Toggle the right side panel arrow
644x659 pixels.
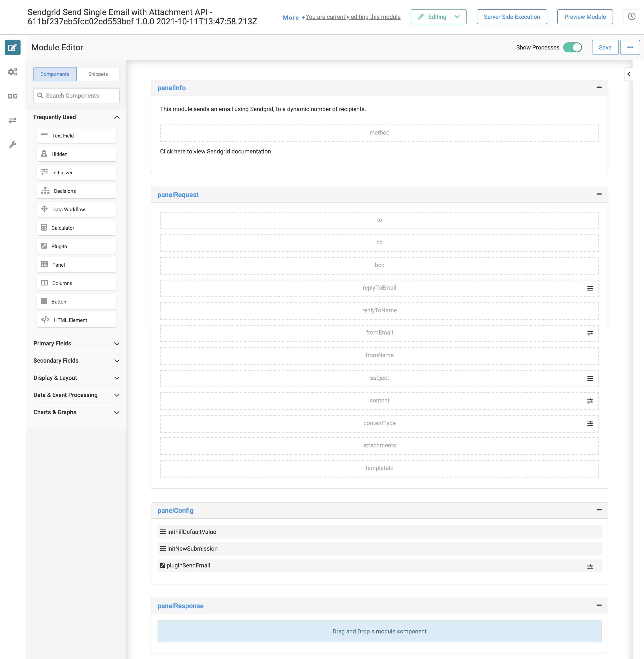pyautogui.click(x=629, y=74)
